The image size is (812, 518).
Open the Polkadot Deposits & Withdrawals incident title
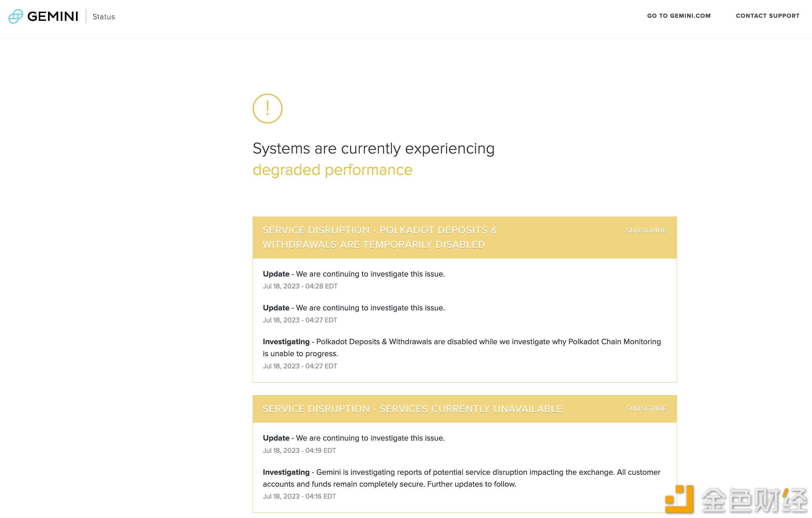pyautogui.click(x=380, y=237)
